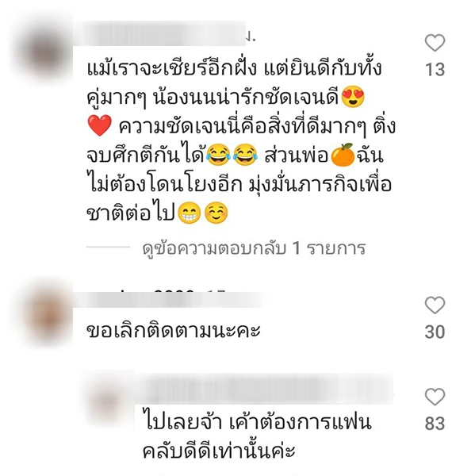Open the first commenter's blurred profile picture
This screenshot has height=476, width=475.
point(45,52)
